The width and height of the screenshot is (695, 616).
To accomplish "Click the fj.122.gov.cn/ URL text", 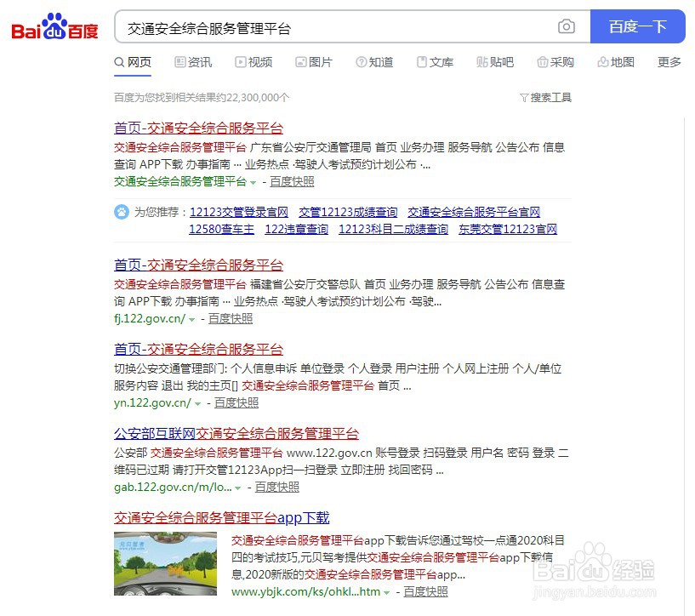I will [150, 319].
